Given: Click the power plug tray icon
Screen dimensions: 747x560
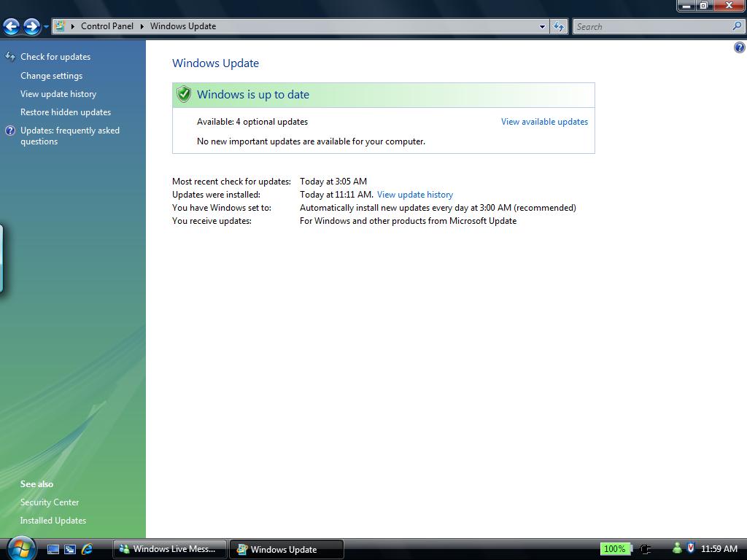Looking at the screenshot, I should (645, 549).
